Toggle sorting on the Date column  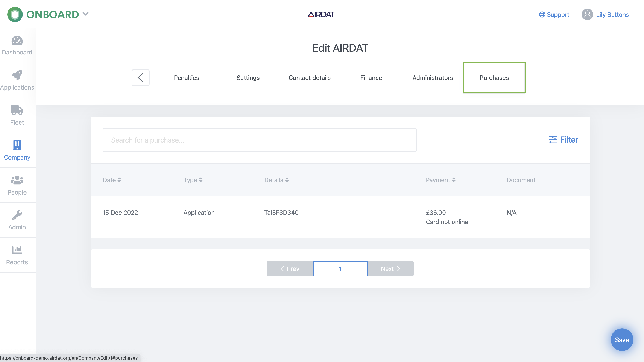coord(112,180)
